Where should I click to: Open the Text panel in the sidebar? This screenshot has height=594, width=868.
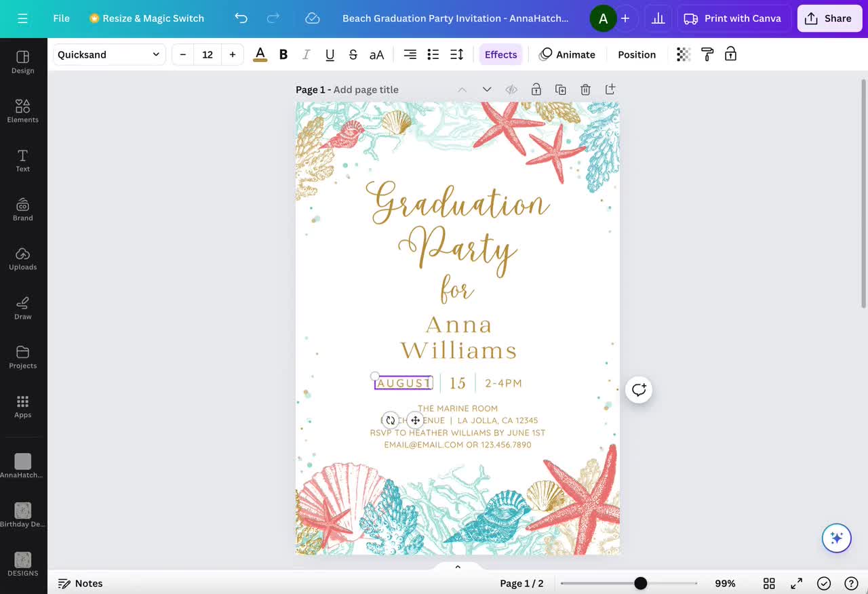point(22,160)
